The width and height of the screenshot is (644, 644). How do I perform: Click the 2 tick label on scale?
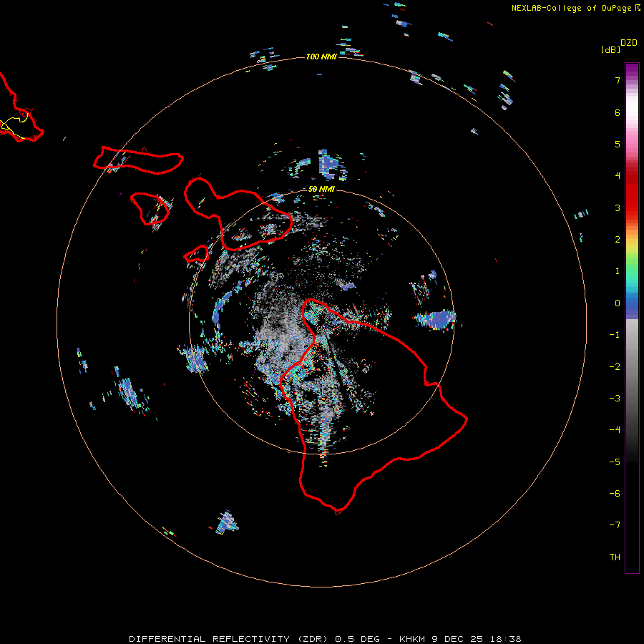[x=618, y=240]
